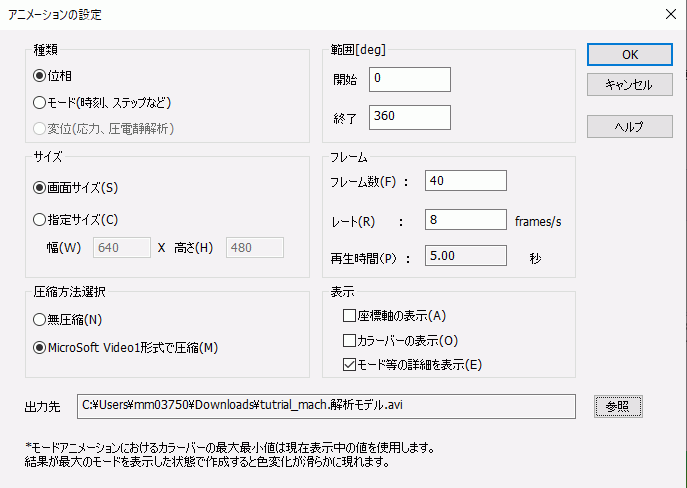The width and height of the screenshot is (687, 488).
Task: Enable the 座標軸の表示(A) checkbox
Action: coord(350,315)
